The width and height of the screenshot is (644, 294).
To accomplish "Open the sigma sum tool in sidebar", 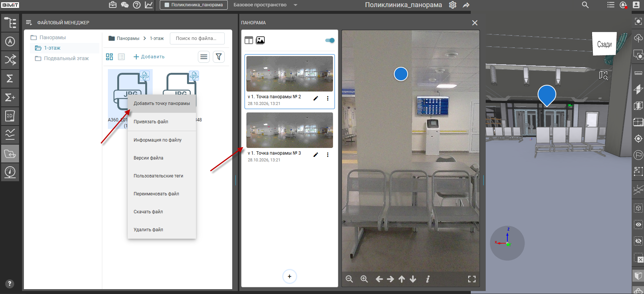I will pyautogui.click(x=10, y=78).
